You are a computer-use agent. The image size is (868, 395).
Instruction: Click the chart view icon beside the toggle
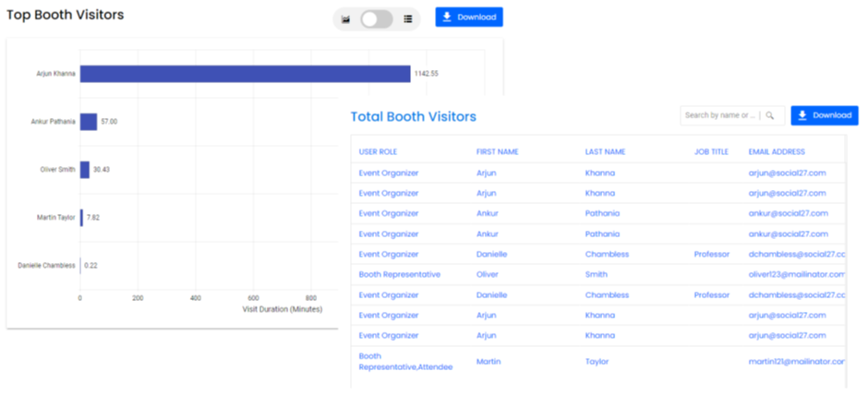(346, 18)
